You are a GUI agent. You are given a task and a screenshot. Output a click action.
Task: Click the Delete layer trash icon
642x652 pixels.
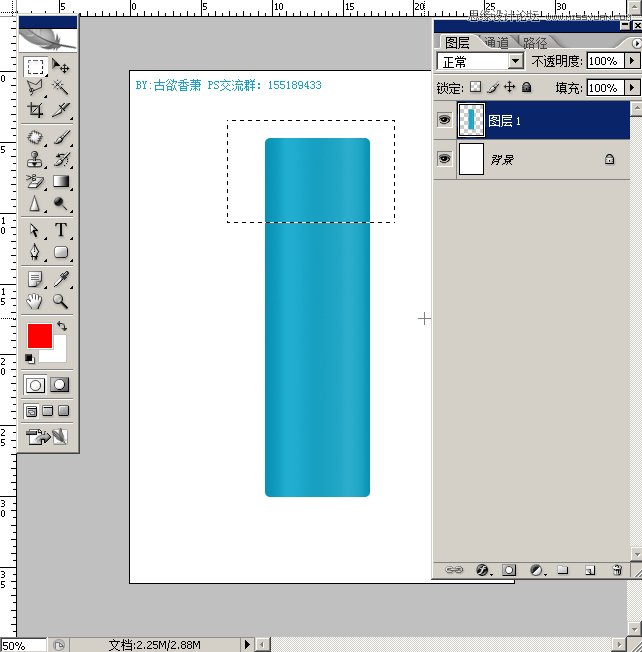tap(617, 570)
